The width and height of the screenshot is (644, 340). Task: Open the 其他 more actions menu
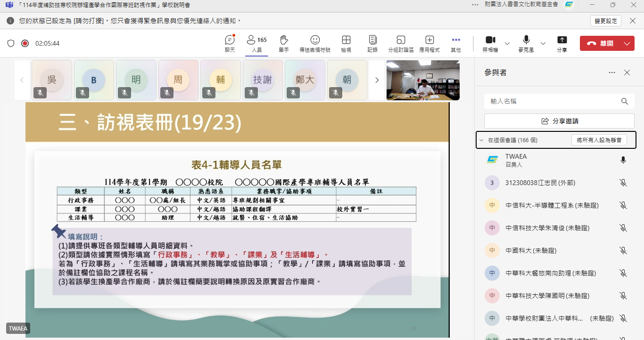456,43
